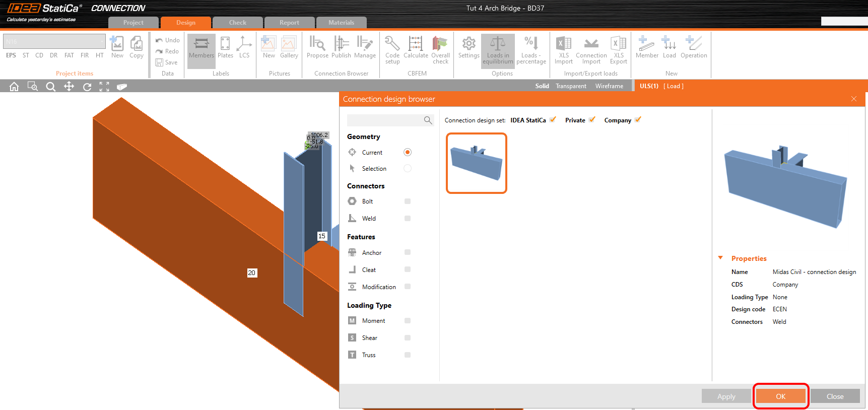
Task: Expand the ULS(1) load selector
Action: point(649,86)
